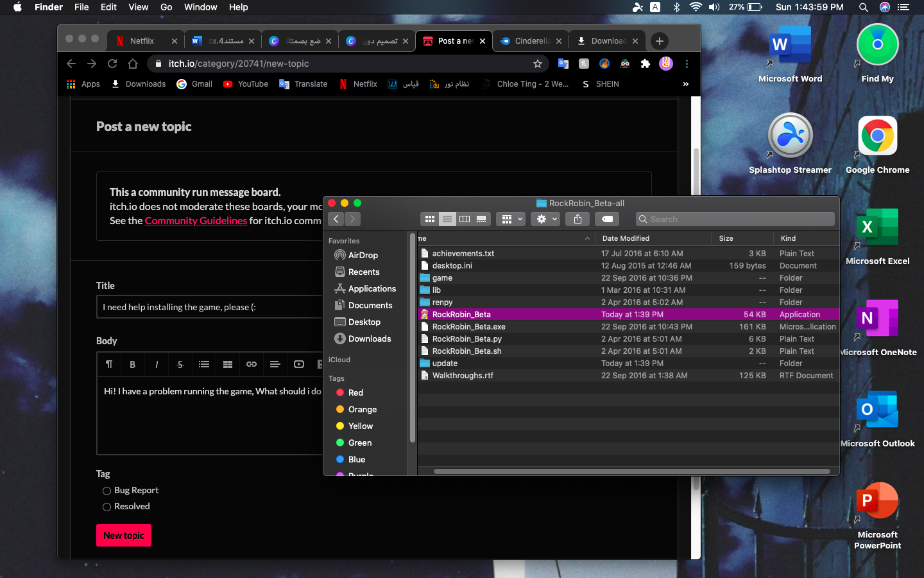Insert bulleted list in Body editor
This screenshot has height=578, width=924.
tap(204, 364)
